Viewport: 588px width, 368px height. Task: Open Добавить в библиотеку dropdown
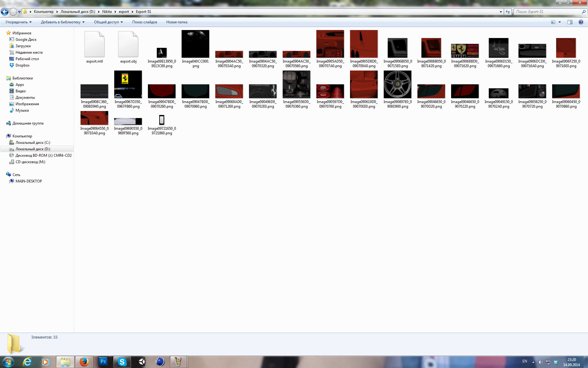click(x=62, y=22)
